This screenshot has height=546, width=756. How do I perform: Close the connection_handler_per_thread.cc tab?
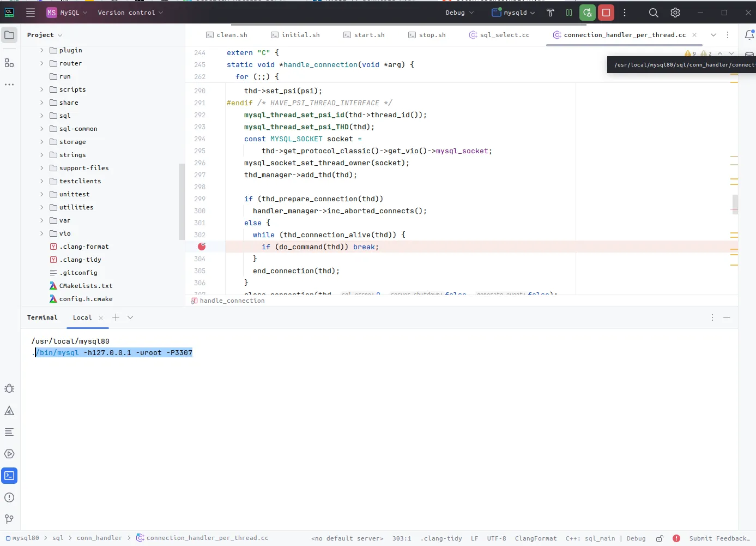coord(694,35)
